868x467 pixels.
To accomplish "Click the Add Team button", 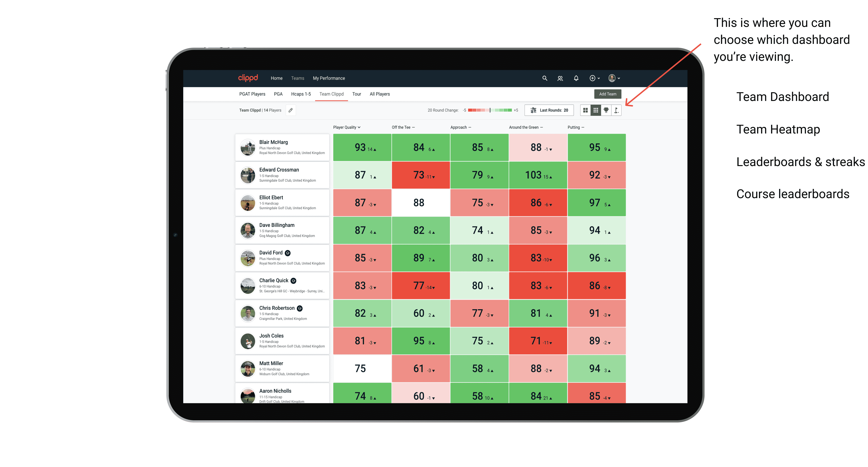I will pyautogui.click(x=608, y=93).
